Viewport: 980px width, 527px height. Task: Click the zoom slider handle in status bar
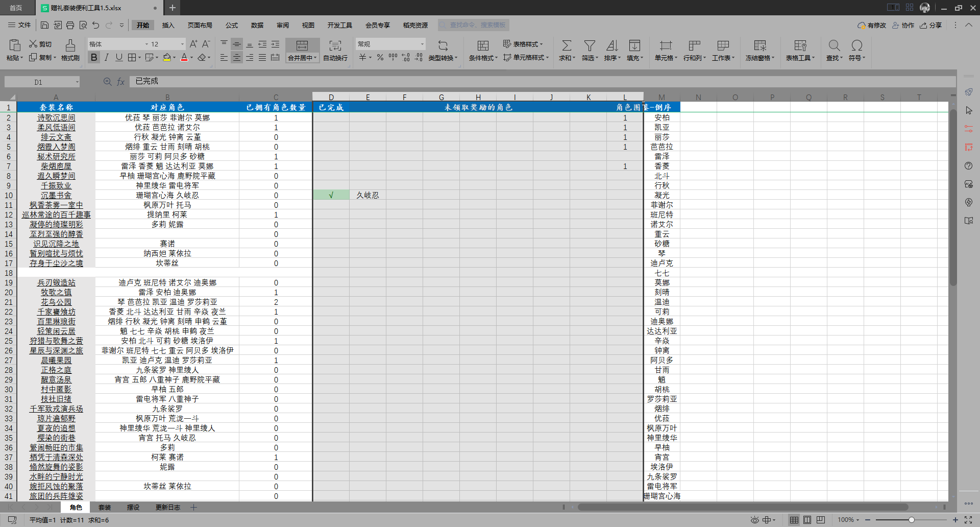[911, 520]
